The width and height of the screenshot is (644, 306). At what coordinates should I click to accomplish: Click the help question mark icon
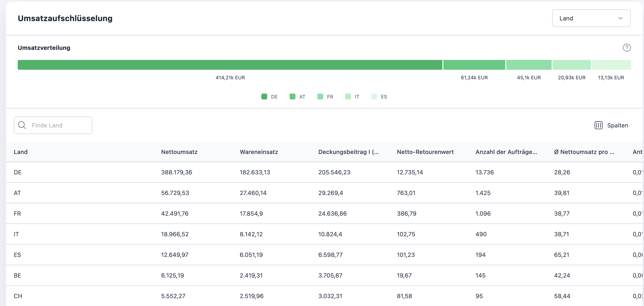coord(626,47)
